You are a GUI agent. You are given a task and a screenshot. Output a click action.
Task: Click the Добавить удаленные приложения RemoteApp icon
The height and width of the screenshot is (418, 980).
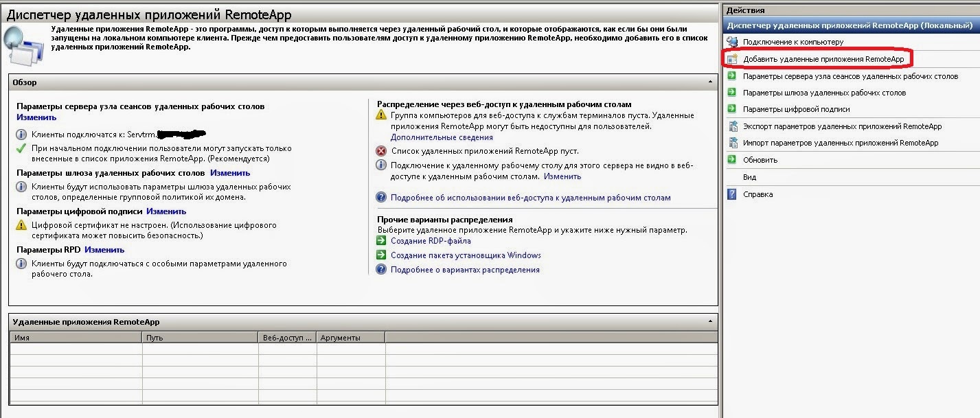click(x=732, y=59)
